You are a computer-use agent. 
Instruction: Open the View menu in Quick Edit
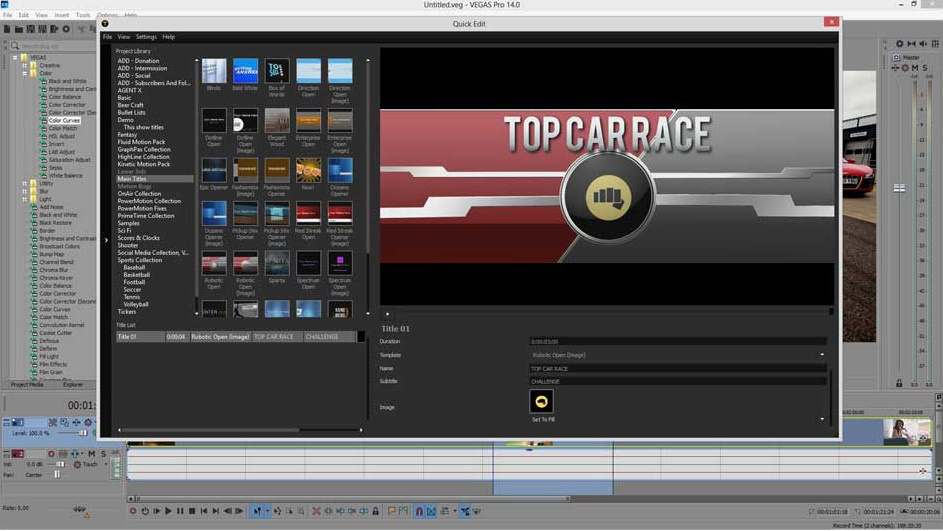[123, 37]
